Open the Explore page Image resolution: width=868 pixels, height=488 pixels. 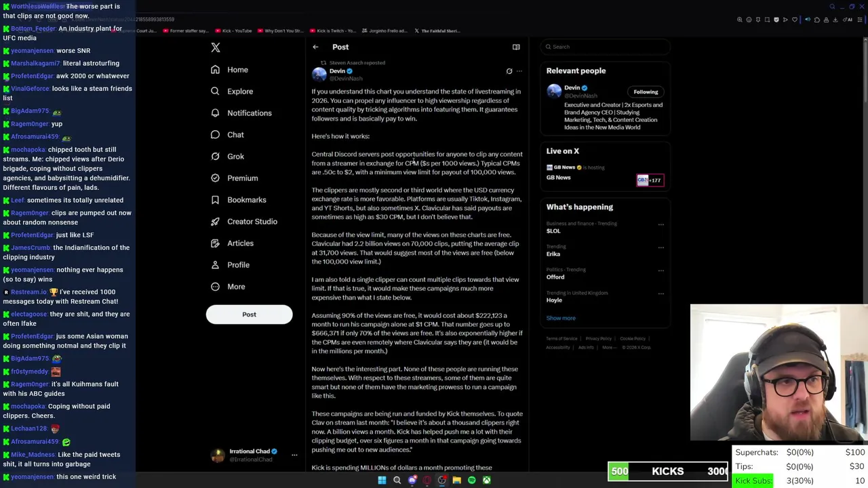pyautogui.click(x=232, y=91)
